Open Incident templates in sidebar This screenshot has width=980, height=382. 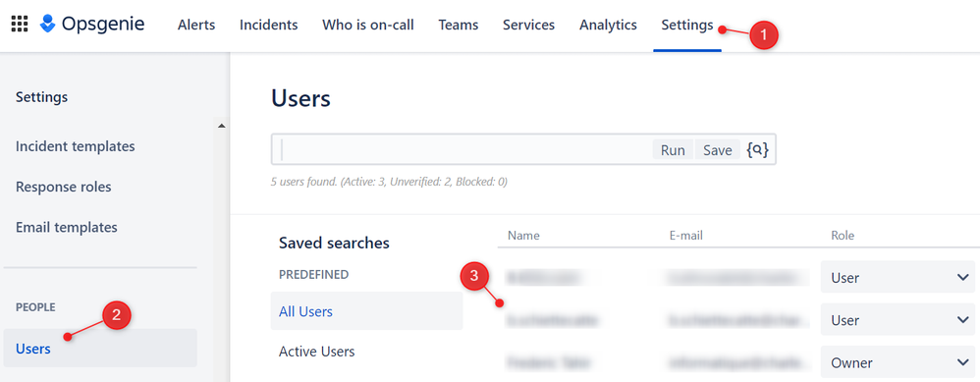(75, 146)
